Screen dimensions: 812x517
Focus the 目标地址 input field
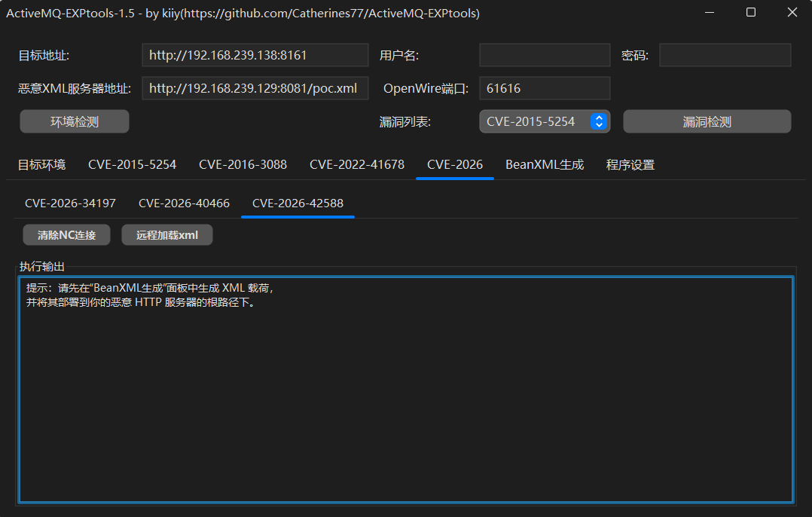pos(255,56)
